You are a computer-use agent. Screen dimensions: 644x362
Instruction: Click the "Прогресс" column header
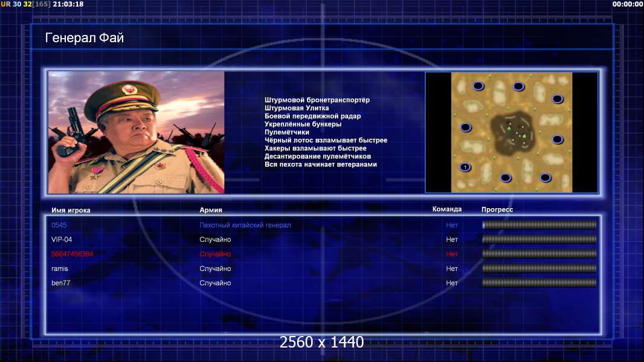[497, 209]
